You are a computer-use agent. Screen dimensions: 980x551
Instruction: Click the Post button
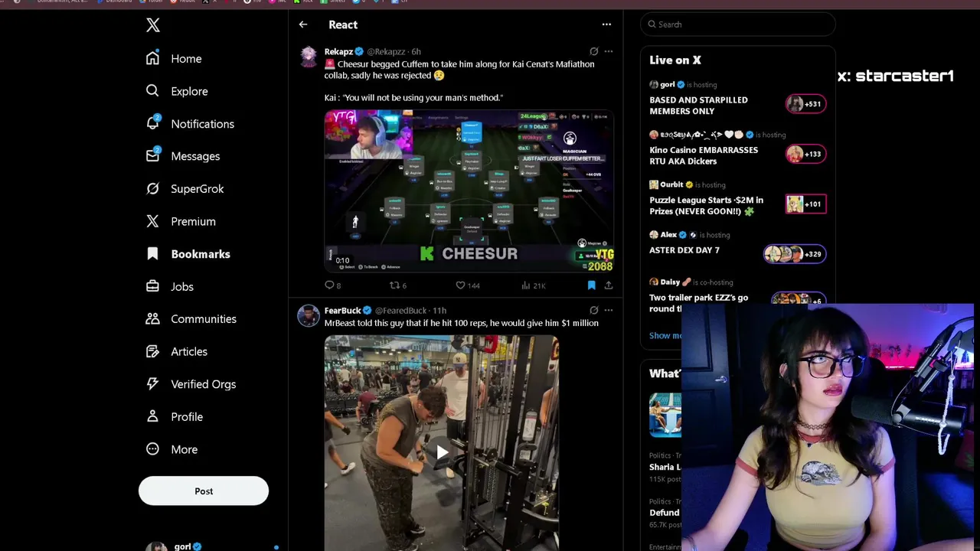[204, 491]
